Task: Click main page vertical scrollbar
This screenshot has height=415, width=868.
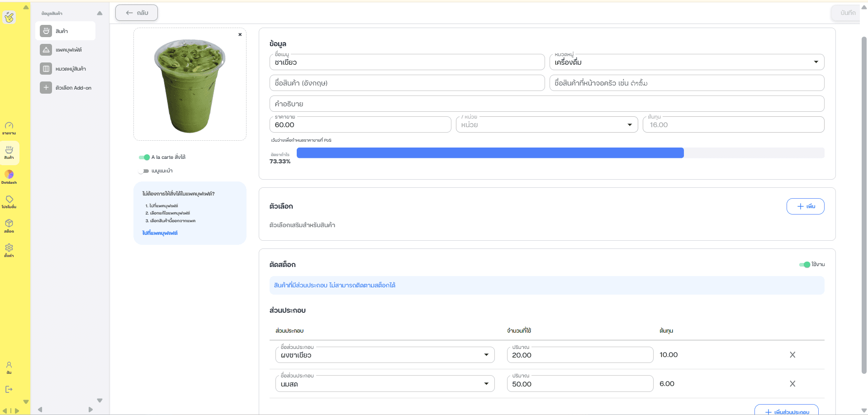Action: click(x=863, y=205)
